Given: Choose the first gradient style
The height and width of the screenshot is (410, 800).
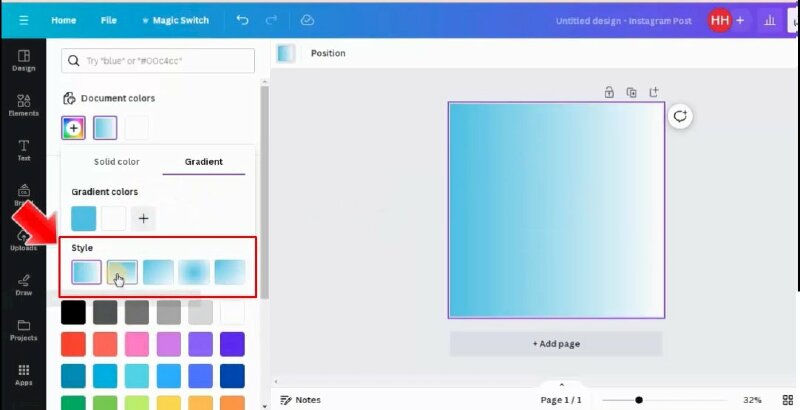Looking at the screenshot, I should click(x=86, y=272).
